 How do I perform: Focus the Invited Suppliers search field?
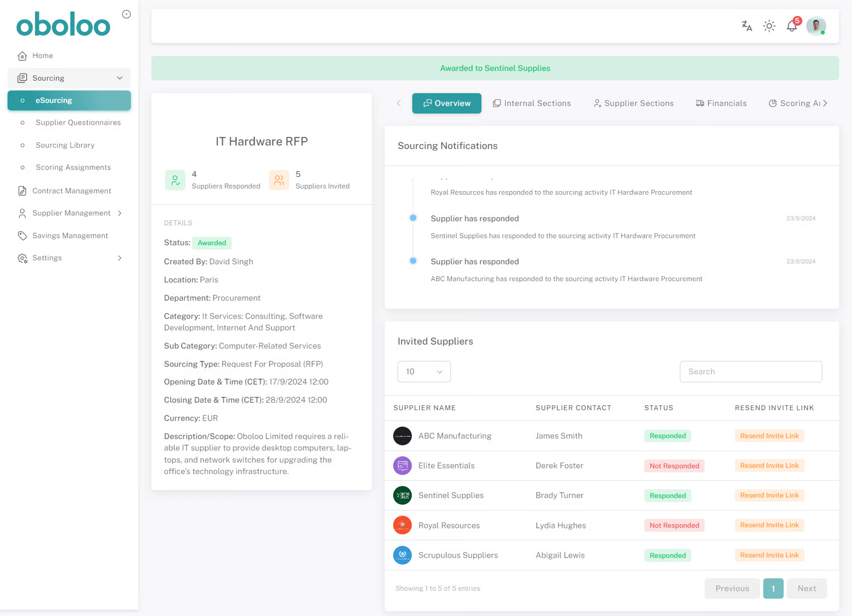751,371
